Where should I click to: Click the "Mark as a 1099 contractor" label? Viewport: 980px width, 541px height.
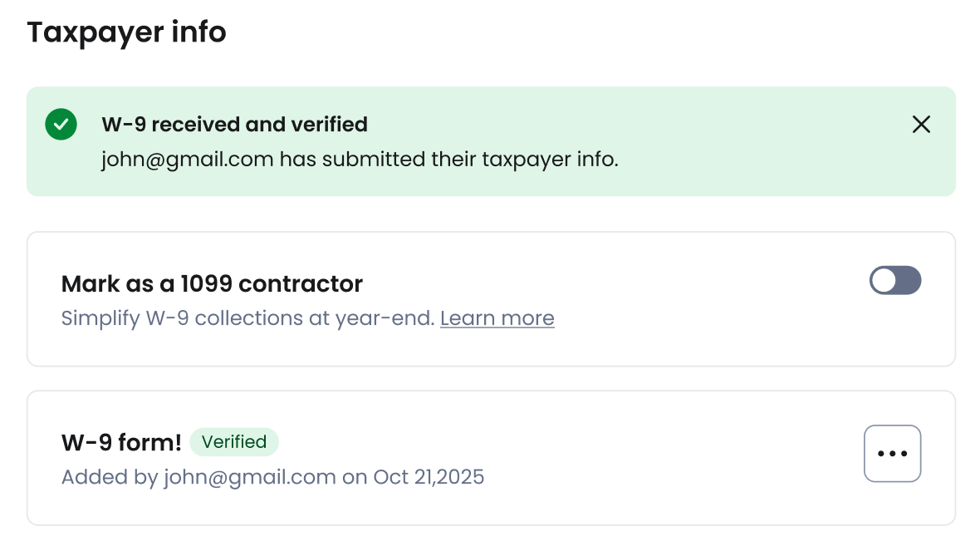click(212, 284)
